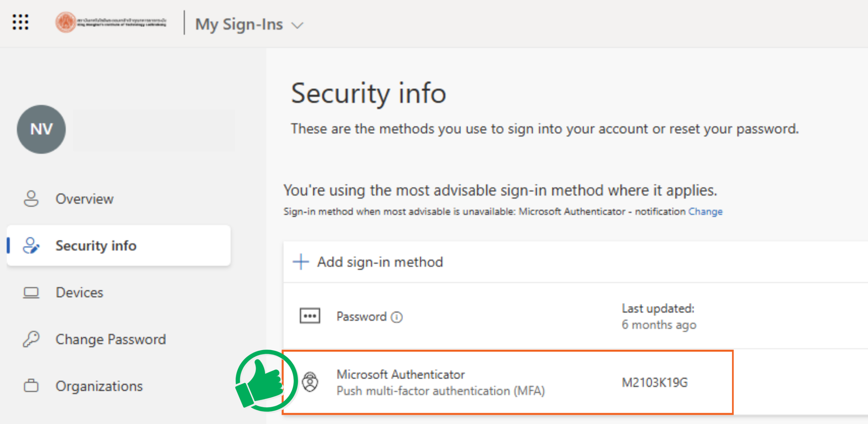Click the Devices laptop icon
Screen dimensions: 868x424
[31, 292]
